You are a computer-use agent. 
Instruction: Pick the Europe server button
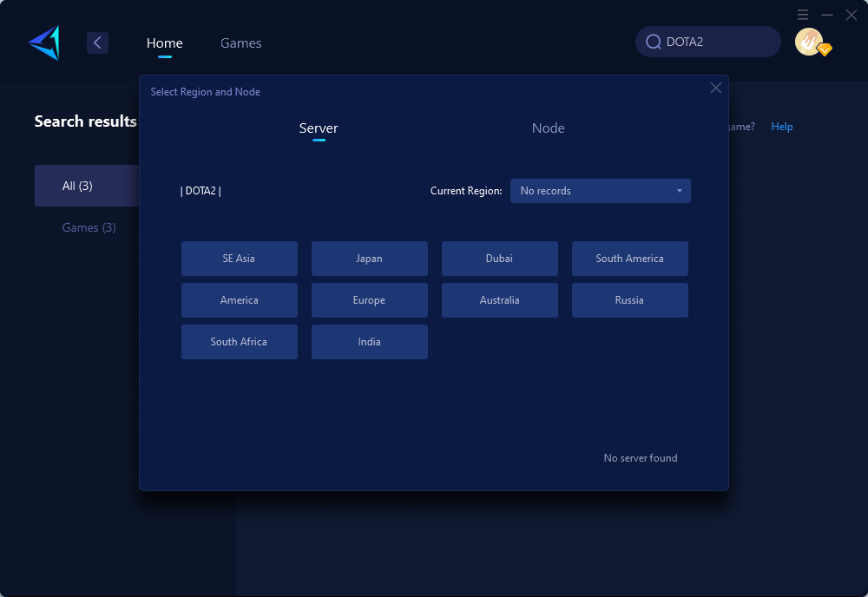pyautogui.click(x=369, y=300)
